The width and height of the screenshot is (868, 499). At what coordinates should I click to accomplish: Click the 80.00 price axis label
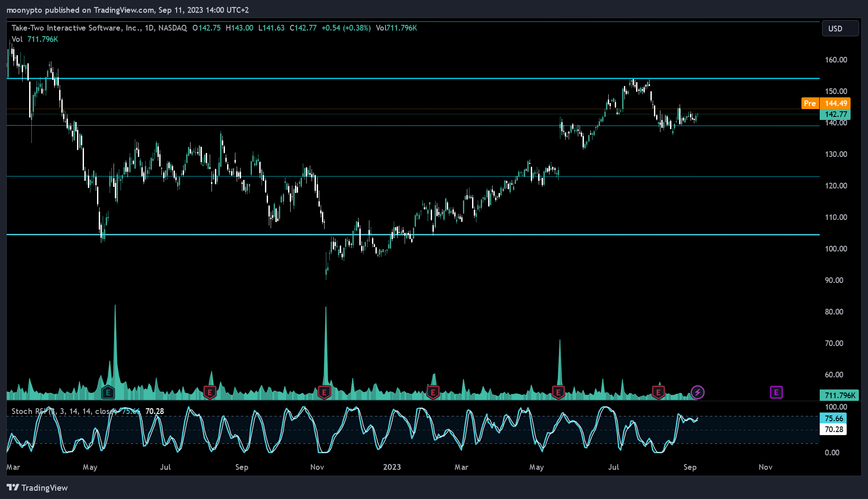(x=834, y=312)
